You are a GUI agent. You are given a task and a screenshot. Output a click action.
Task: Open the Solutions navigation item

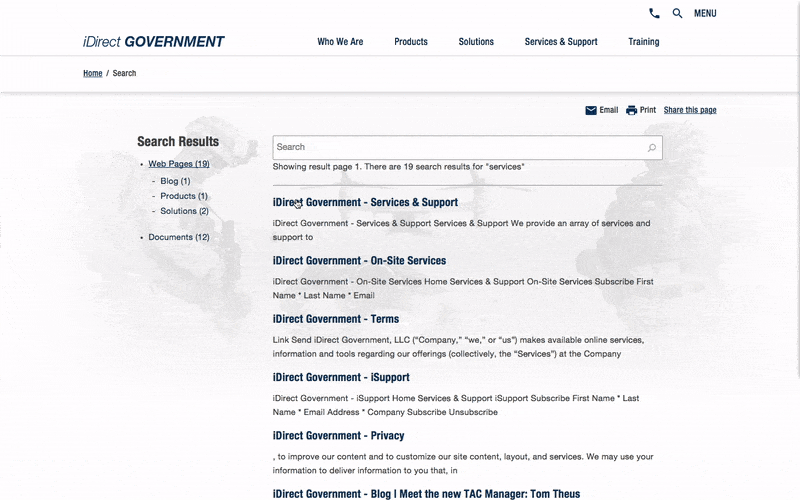point(476,42)
